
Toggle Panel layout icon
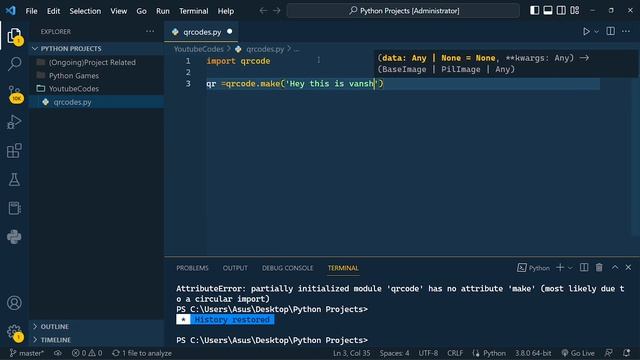pos(548,11)
